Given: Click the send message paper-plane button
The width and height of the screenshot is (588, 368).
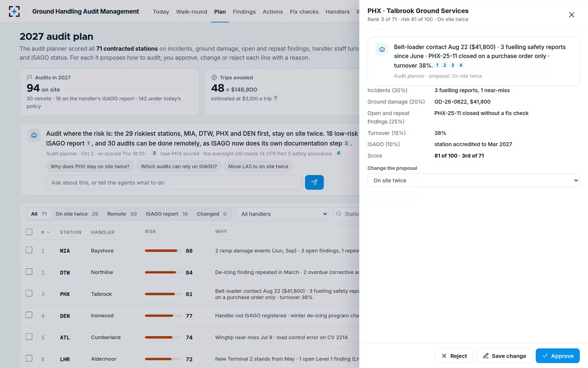Looking at the screenshot, I should pyautogui.click(x=314, y=182).
